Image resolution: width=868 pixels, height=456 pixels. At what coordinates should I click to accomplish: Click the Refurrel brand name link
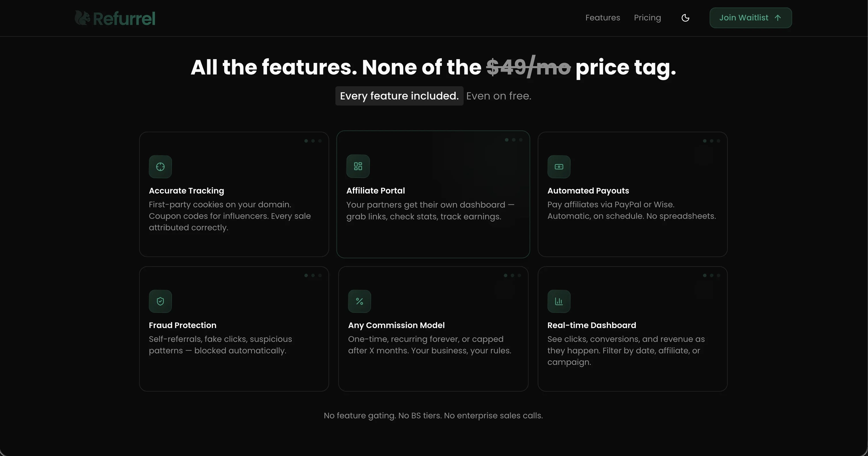124,18
